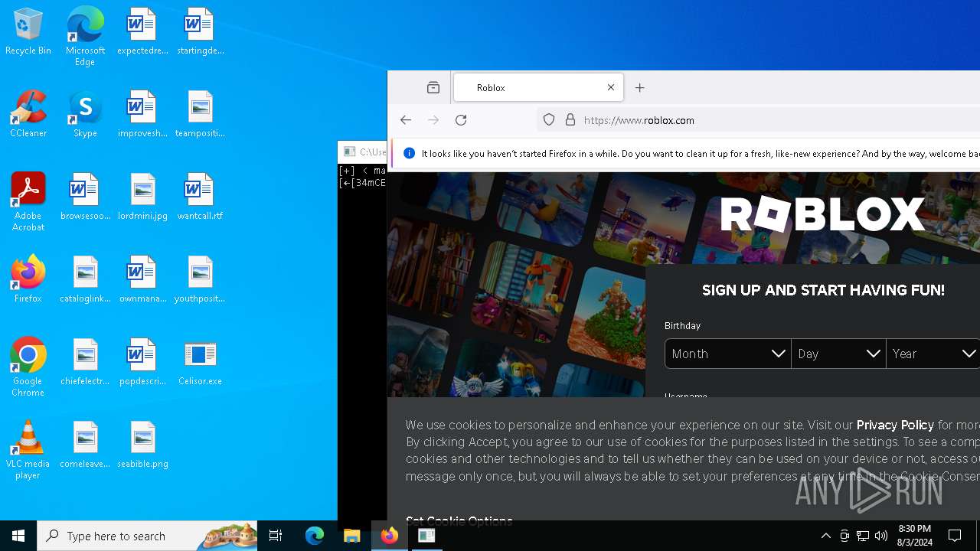
Task: Open Firefox list all tabs button
Action: (433, 88)
